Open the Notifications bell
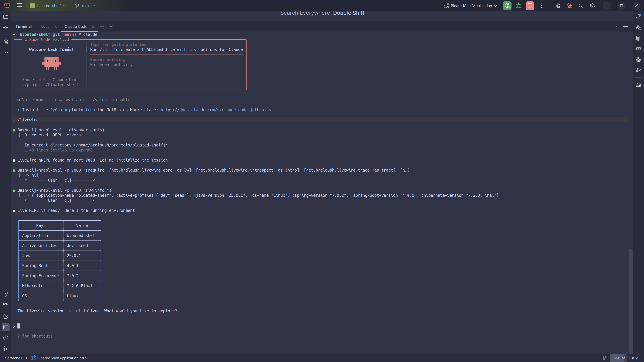 [x=638, y=17]
